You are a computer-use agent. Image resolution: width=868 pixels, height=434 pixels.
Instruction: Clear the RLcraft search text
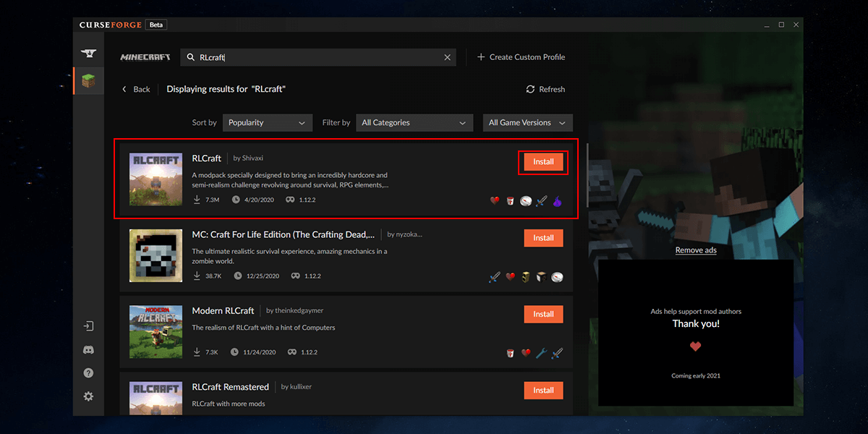(x=447, y=57)
